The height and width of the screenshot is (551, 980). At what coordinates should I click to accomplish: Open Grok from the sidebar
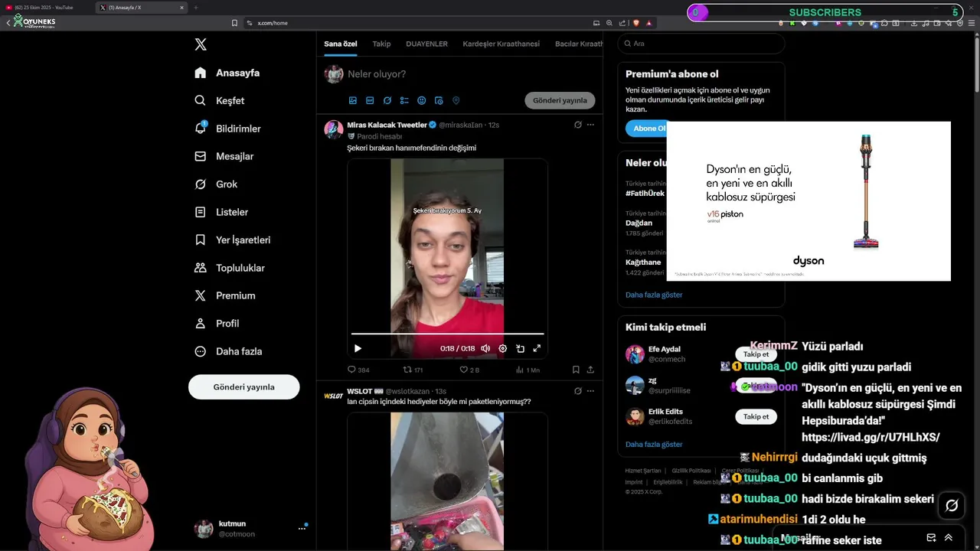(216, 184)
